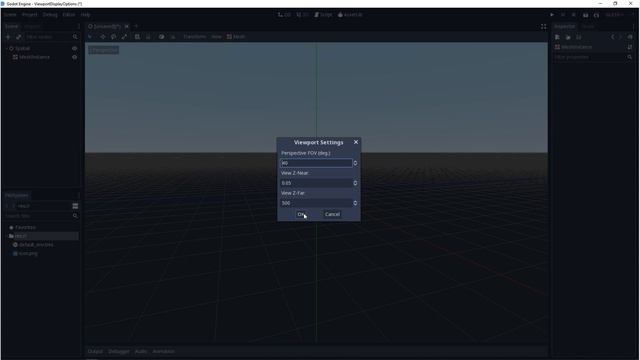Viewport: 640px width, 360px height.
Task: Switch to the Script workspace
Action: [x=323, y=15]
